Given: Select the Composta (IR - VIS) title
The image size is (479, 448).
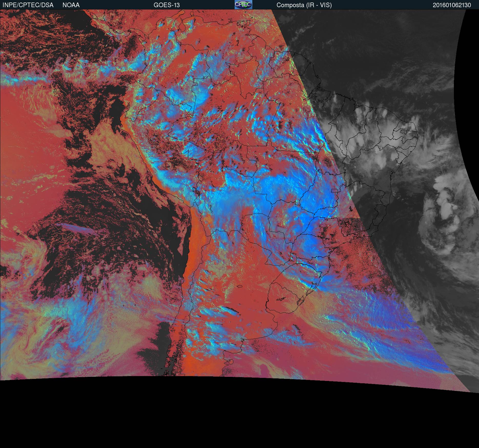Looking at the screenshot, I should (304, 5).
